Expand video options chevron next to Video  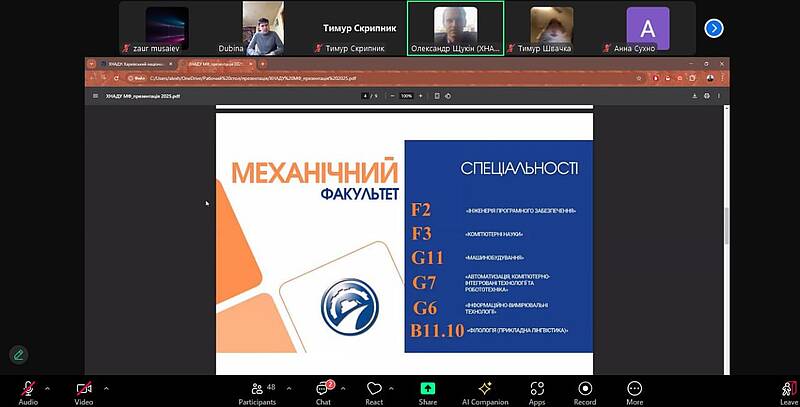pyautogui.click(x=106, y=389)
